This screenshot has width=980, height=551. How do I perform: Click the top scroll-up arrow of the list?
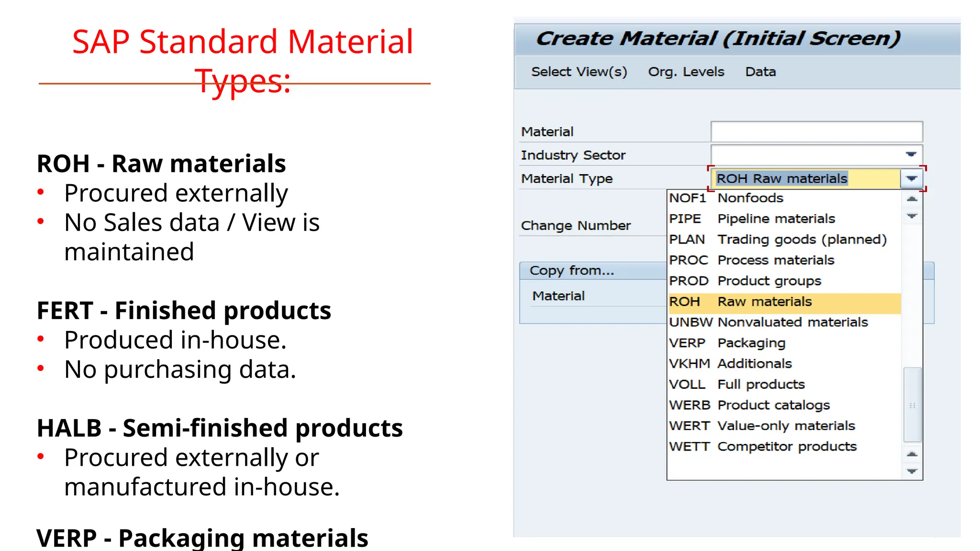(912, 198)
